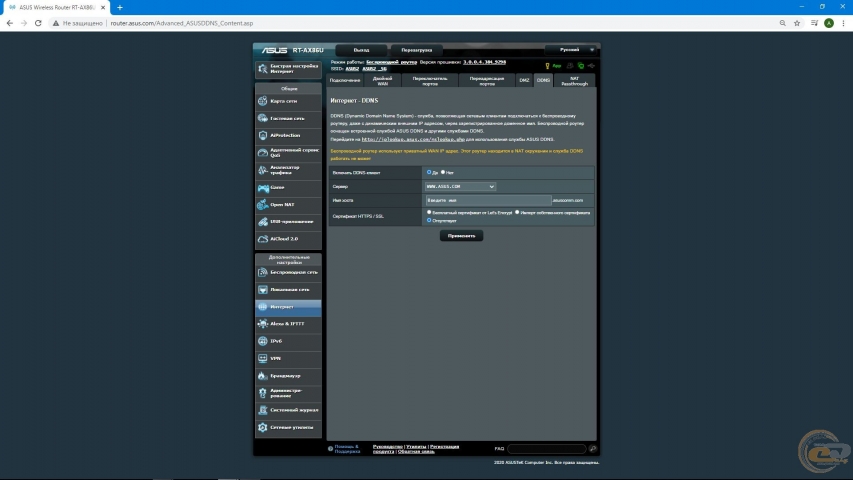Viewport: 853px width, 480px height.
Task: Click the browser zoom magnifier icon
Action: [782, 23]
